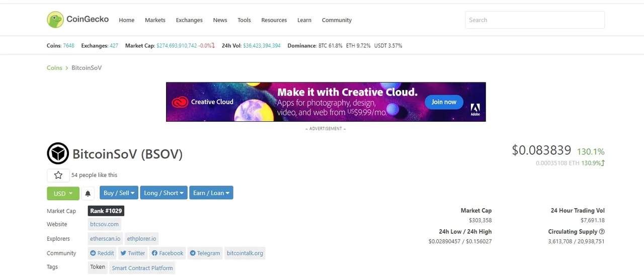
Task: Click the circulating supply 3,613,708 value
Action: tap(560, 242)
